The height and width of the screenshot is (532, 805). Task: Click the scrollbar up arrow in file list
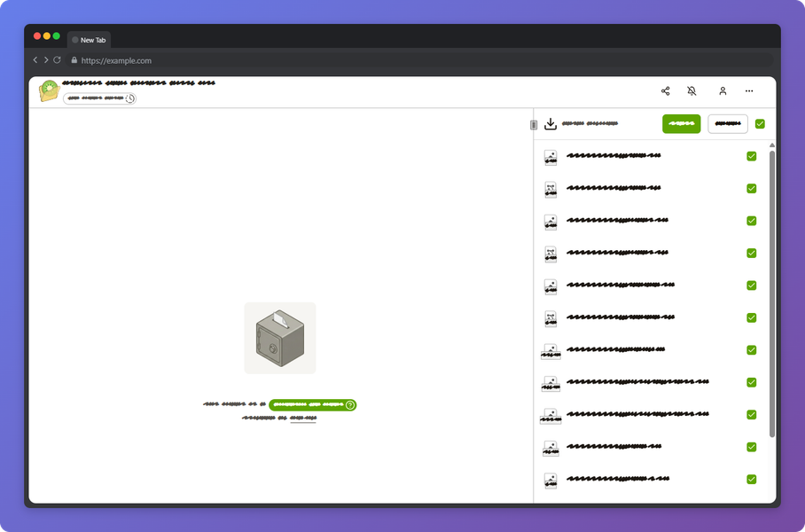click(x=771, y=145)
